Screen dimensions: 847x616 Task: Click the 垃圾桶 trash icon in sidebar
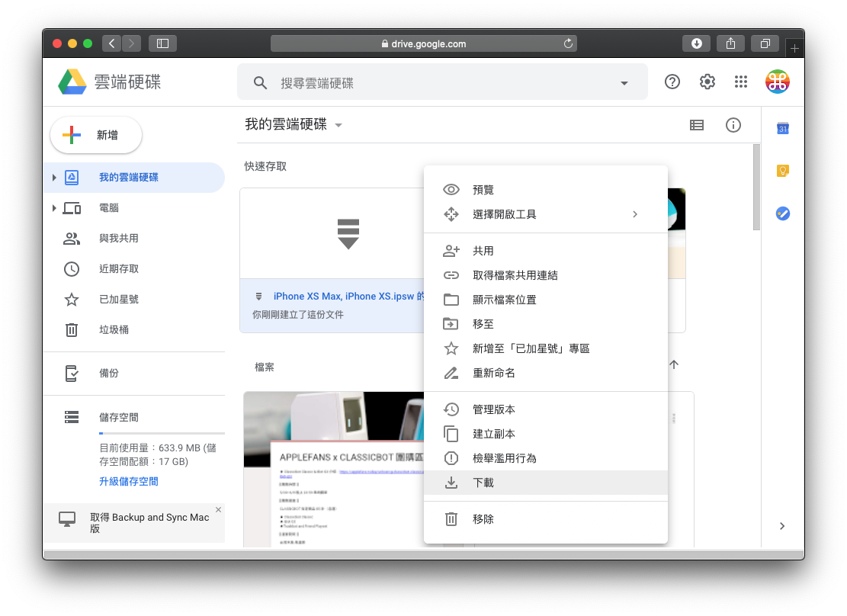(x=72, y=329)
